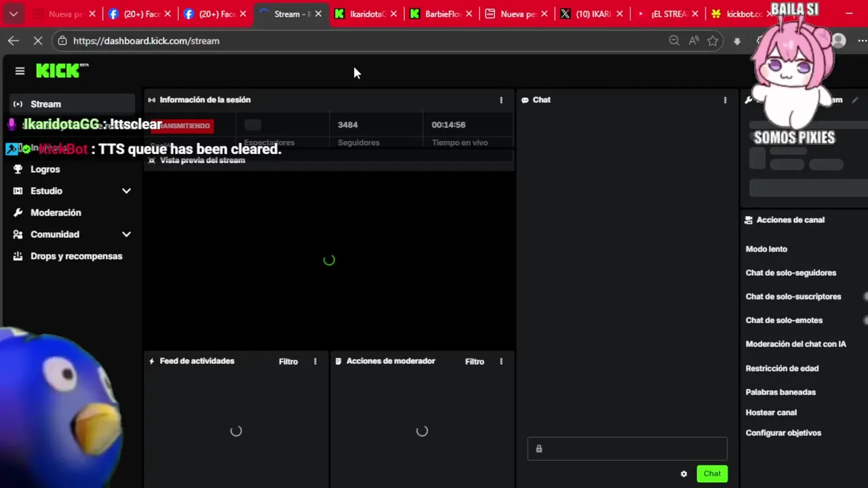Click the read aloud icon in address bar
Screen dimensions: 868x488
[694, 41]
